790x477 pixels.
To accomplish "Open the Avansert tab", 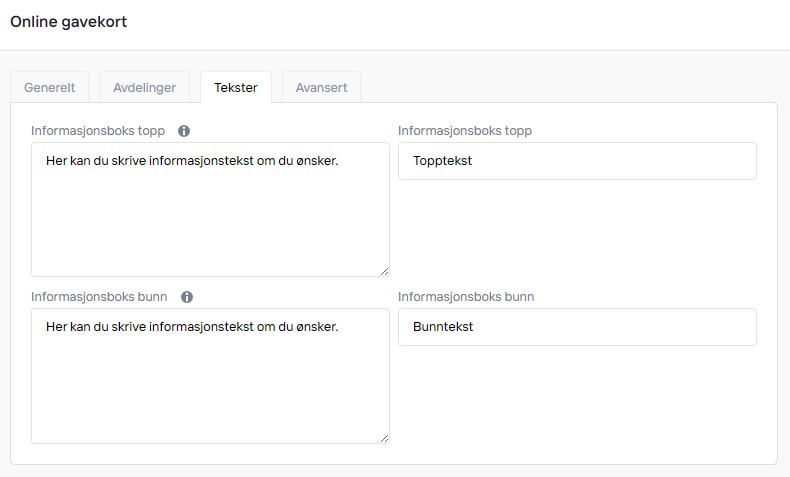I will point(321,87).
